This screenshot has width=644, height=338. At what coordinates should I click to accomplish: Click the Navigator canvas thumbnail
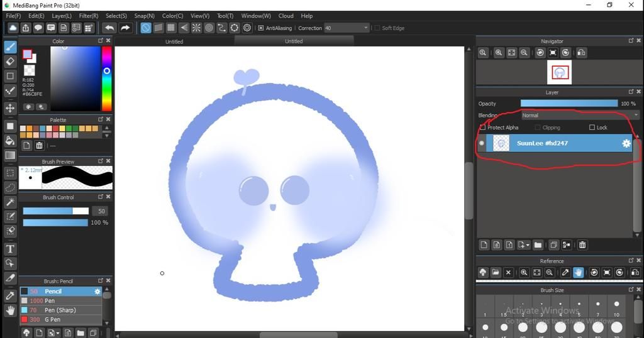559,73
